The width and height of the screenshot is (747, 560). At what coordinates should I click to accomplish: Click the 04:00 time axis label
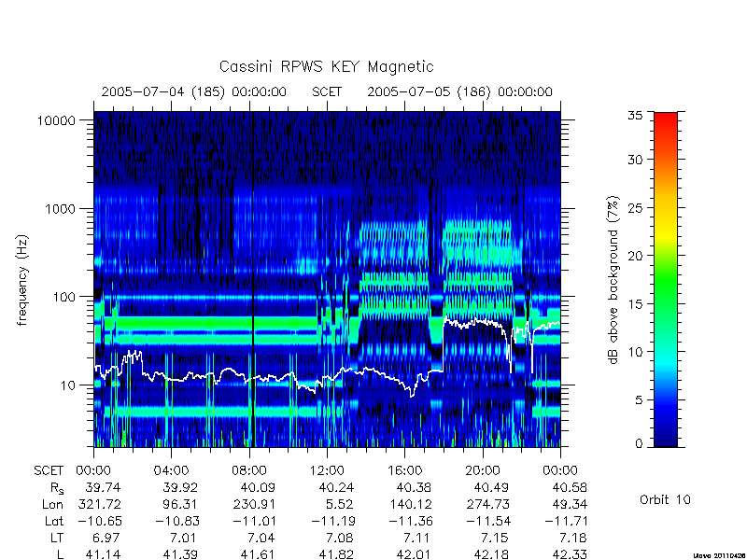coord(171,471)
